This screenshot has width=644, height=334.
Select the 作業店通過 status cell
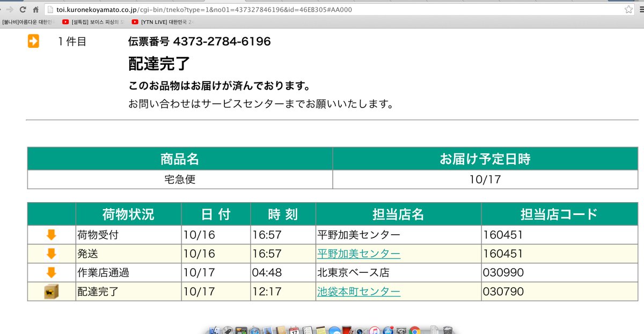pyautogui.click(x=128, y=272)
